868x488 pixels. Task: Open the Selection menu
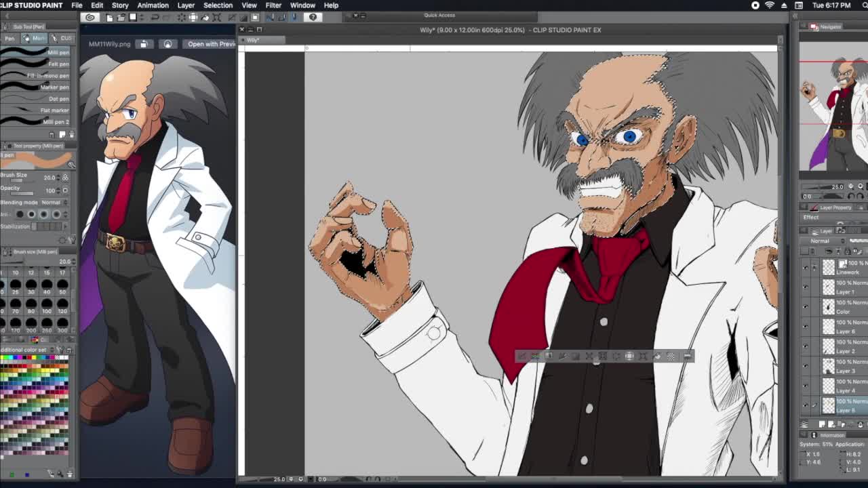point(218,5)
